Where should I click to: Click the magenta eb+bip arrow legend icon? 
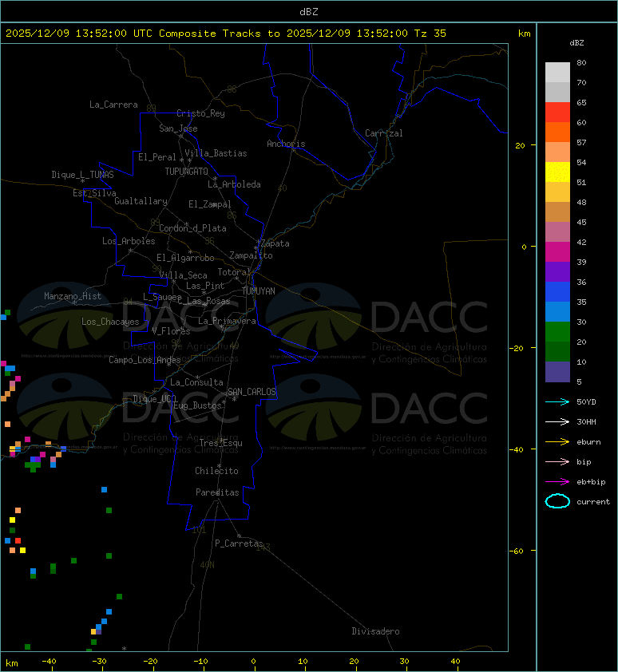(x=557, y=482)
